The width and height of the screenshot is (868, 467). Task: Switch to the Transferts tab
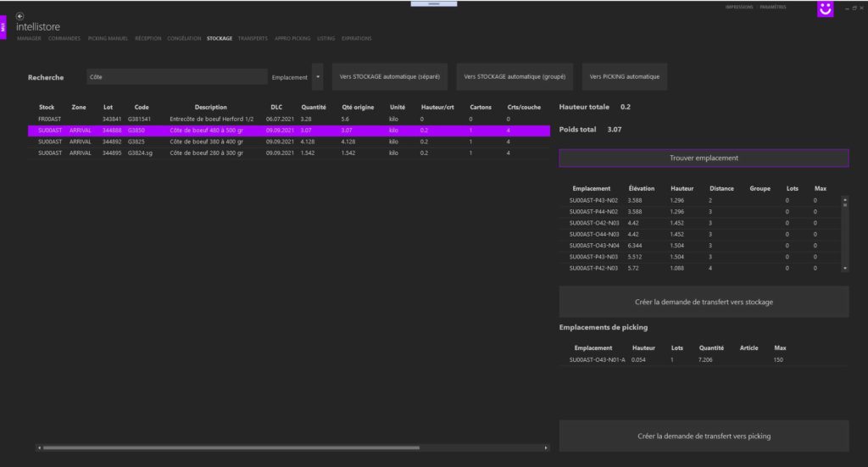(x=253, y=38)
